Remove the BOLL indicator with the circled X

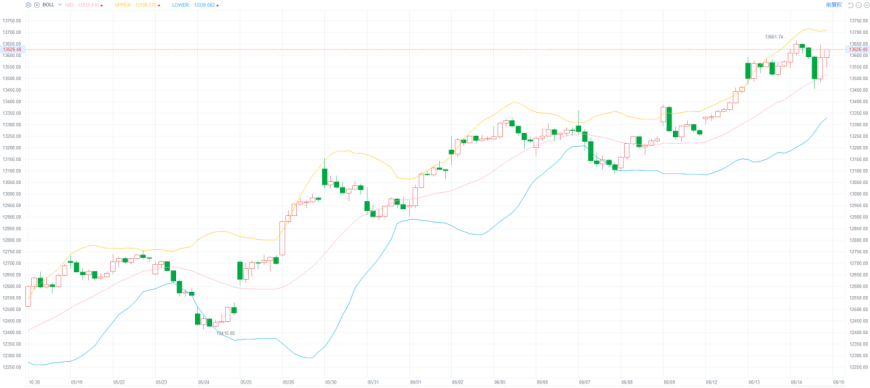point(37,4)
